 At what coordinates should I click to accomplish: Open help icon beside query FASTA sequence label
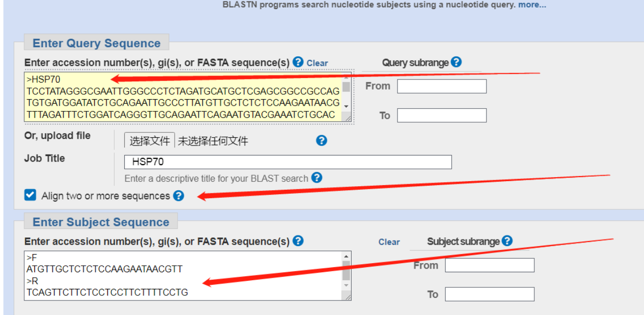click(x=298, y=62)
